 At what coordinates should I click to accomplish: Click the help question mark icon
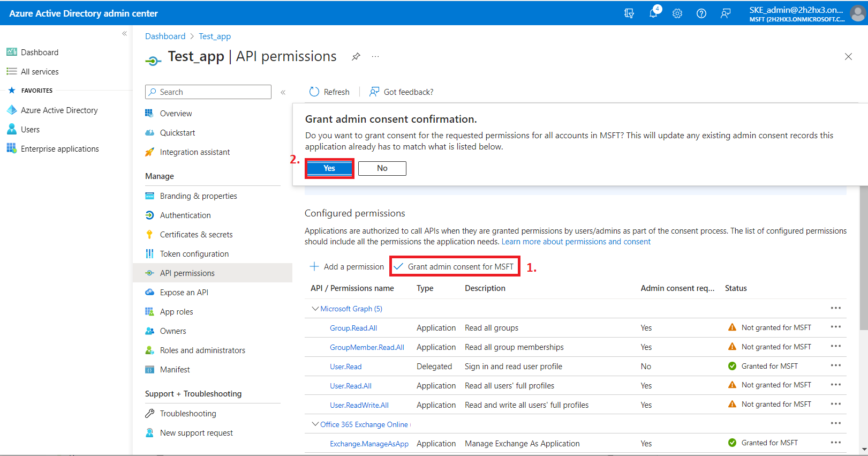pos(701,13)
